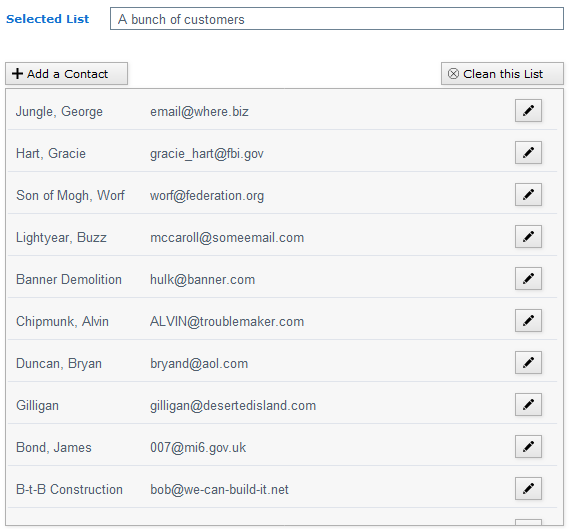Select the name Bond, James

pyautogui.click(x=54, y=447)
